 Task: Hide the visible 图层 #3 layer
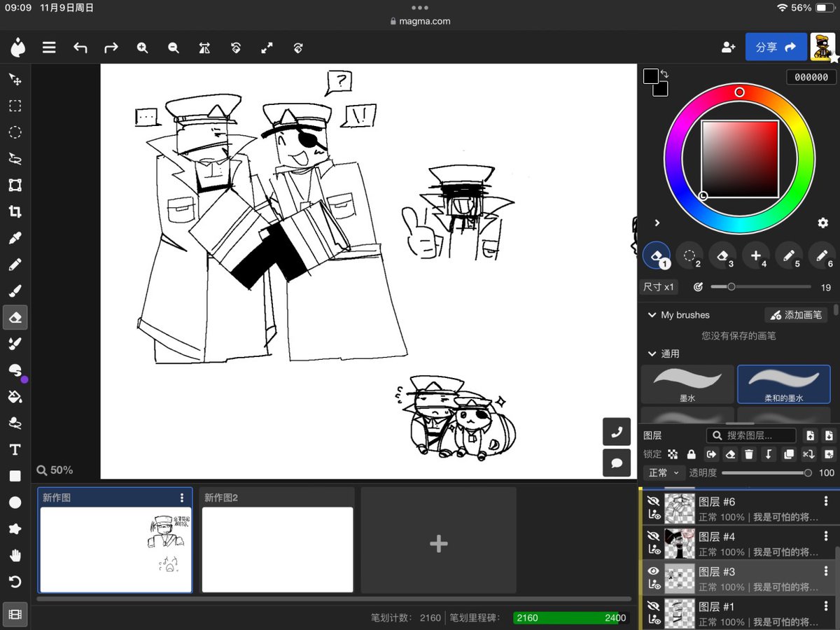click(653, 571)
